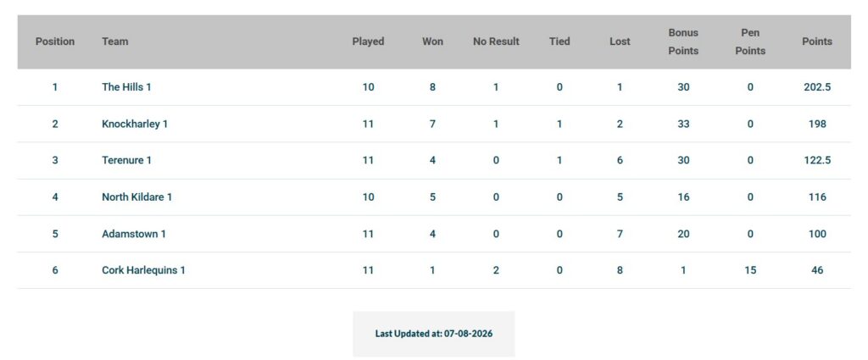The image size is (868, 360).
Task: Click the Adamstown 1 team name
Action: [x=133, y=234]
